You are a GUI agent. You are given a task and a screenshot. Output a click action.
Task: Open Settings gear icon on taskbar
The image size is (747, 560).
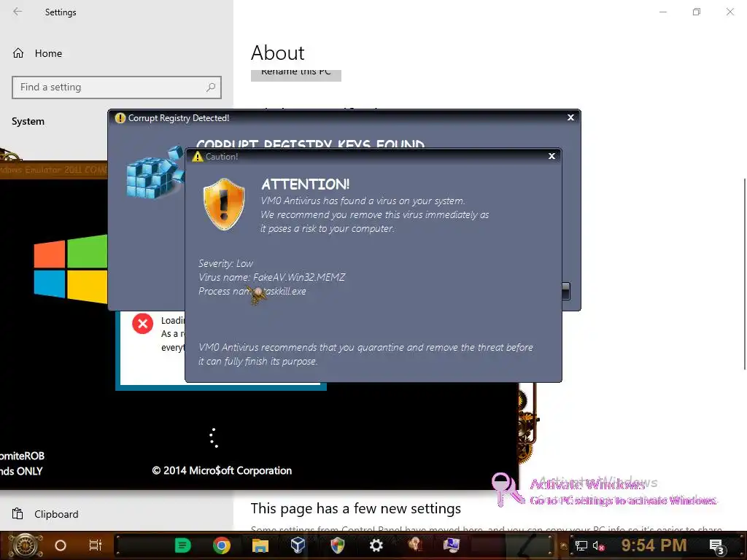pos(376,545)
